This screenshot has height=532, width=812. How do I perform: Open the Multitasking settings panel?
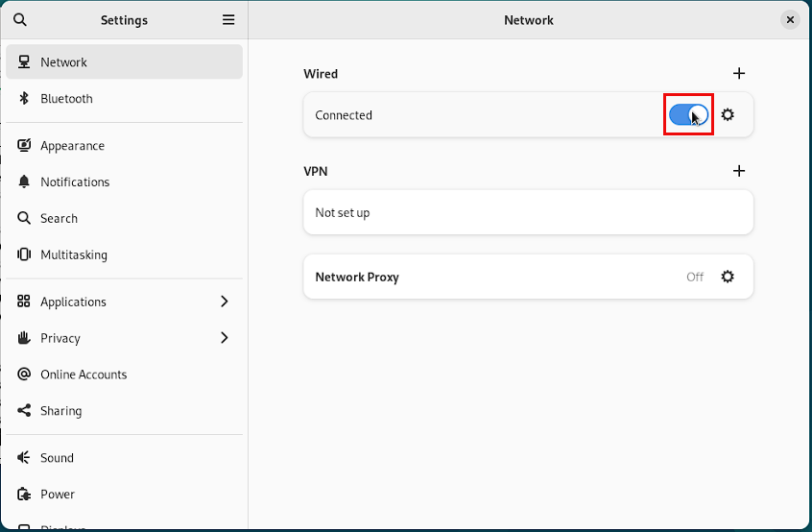pyautogui.click(x=74, y=255)
